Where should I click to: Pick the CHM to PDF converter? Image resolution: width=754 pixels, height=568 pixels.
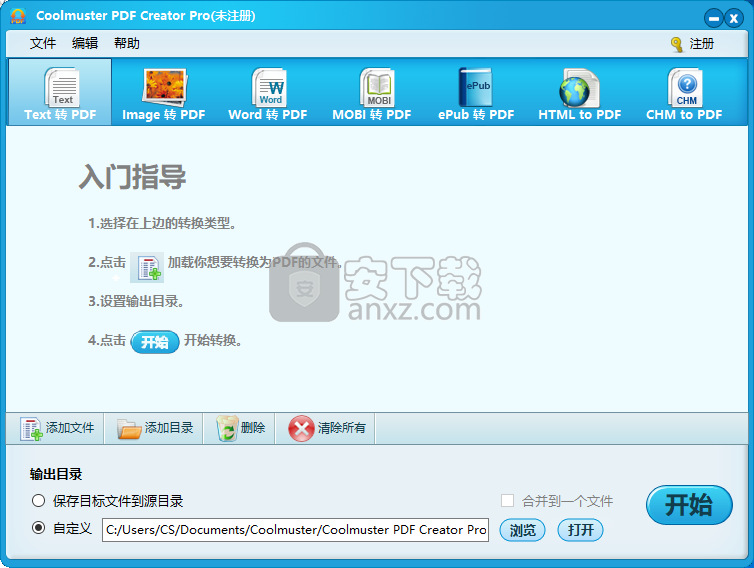pyautogui.click(x=684, y=94)
